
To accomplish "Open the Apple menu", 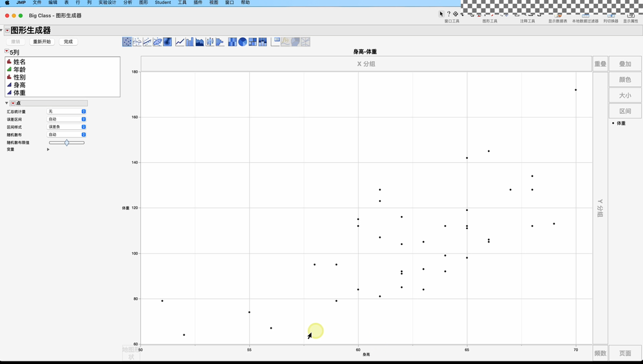I will point(7,3).
